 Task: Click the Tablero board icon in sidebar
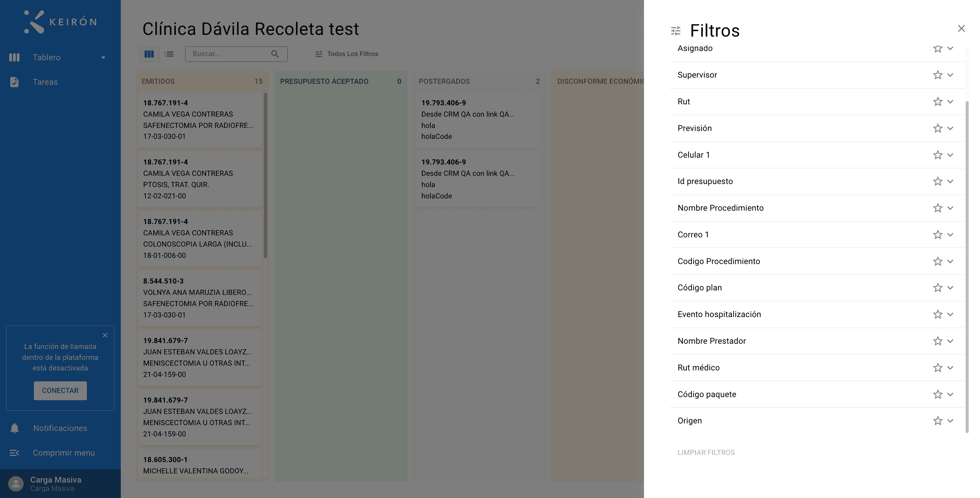(x=14, y=57)
